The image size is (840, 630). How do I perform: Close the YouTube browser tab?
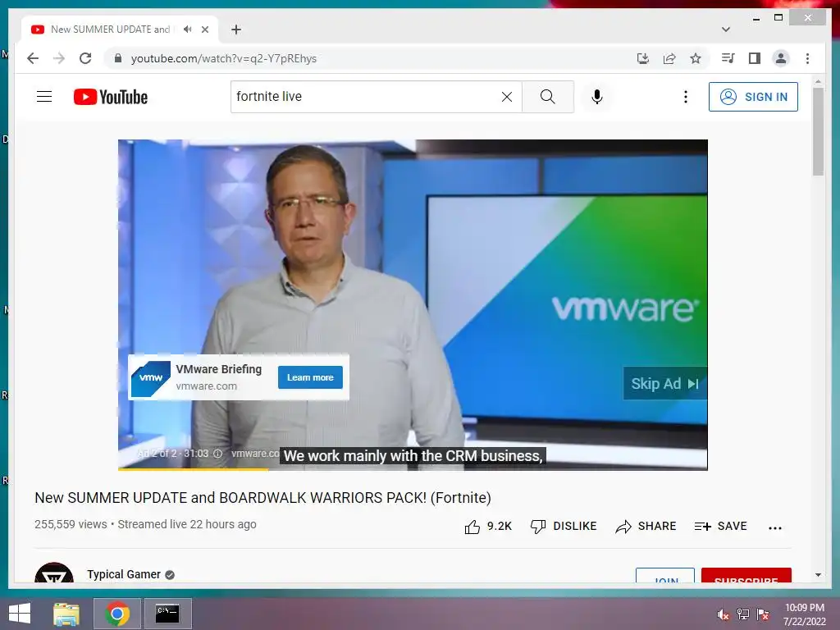click(205, 30)
